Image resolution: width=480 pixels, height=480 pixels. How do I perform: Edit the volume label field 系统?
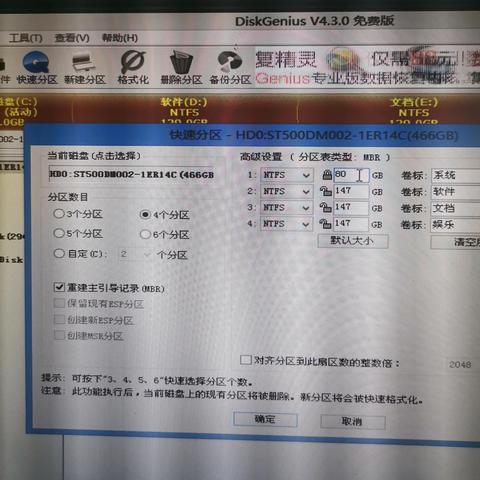click(x=456, y=175)
